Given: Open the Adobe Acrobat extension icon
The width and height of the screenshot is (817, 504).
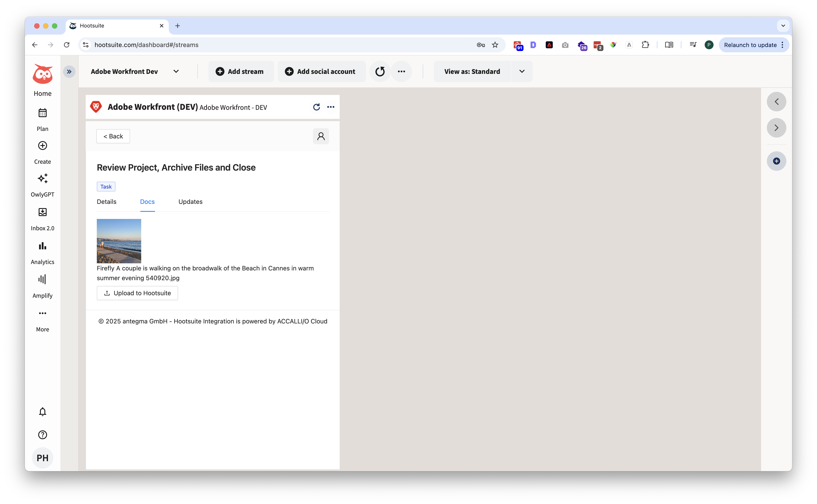Looking at the screenshot, I should (549, 45).
